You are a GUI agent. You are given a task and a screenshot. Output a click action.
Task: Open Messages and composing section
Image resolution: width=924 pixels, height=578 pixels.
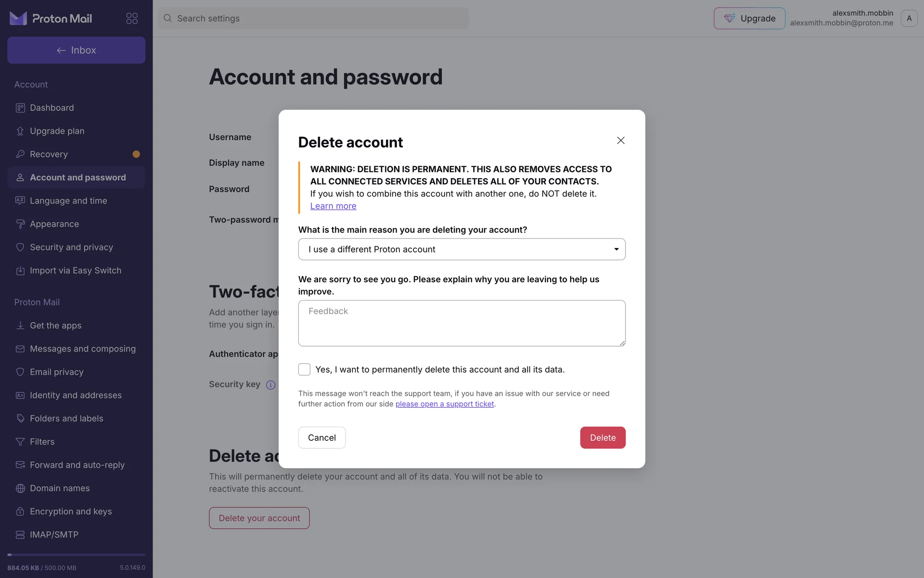(x=82, y=349)
